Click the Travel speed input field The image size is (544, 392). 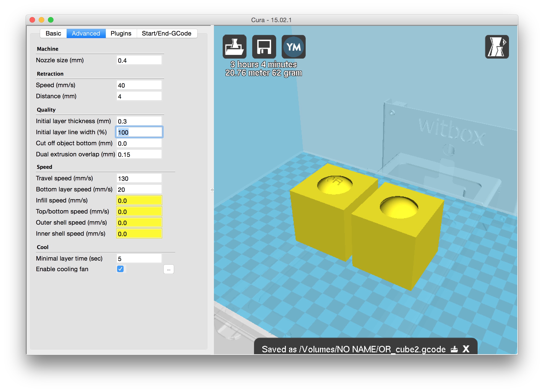tap(139, 178)
